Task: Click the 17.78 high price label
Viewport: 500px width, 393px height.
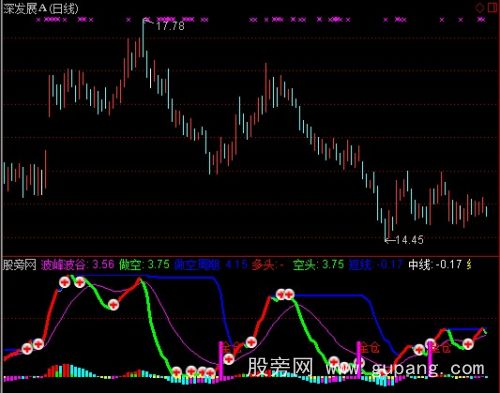Action: pyautogui.click(x=170, y=26)
